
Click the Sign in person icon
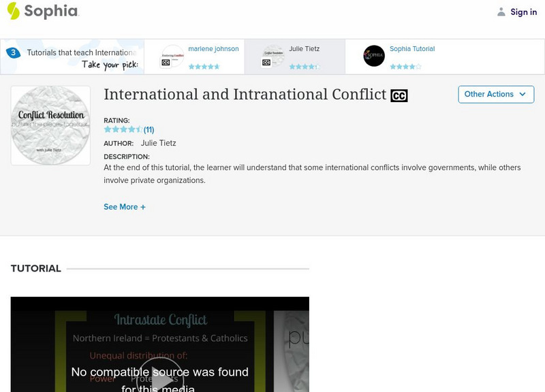click(x=501, y=12)
